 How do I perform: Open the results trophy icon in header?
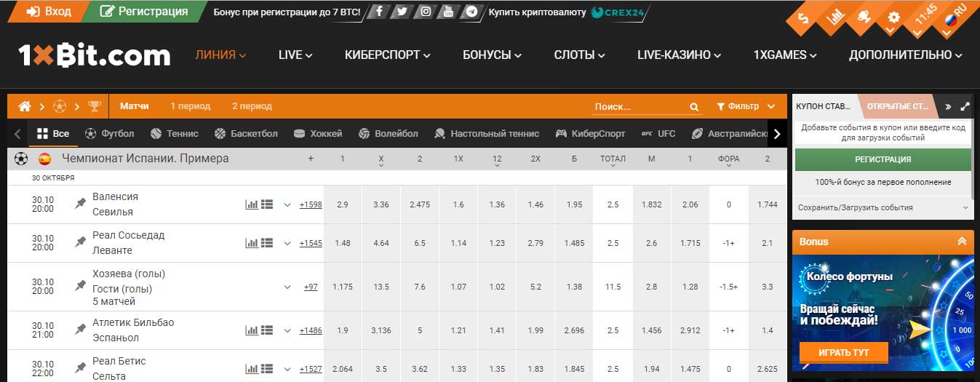pyautogui.click(x=864, y=17)
